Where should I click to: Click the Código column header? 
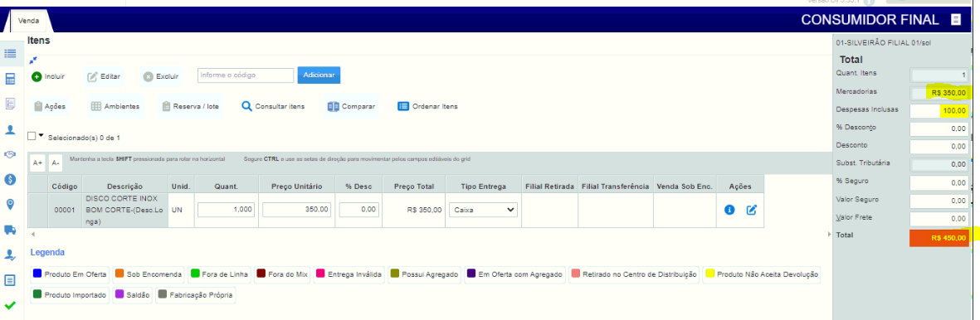pos(65,187)
